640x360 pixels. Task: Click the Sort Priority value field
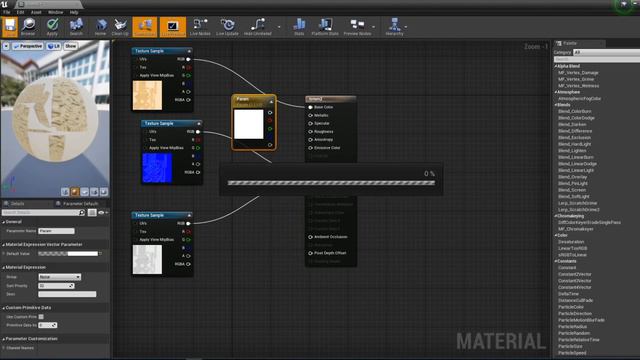click(x=56, y=286)
